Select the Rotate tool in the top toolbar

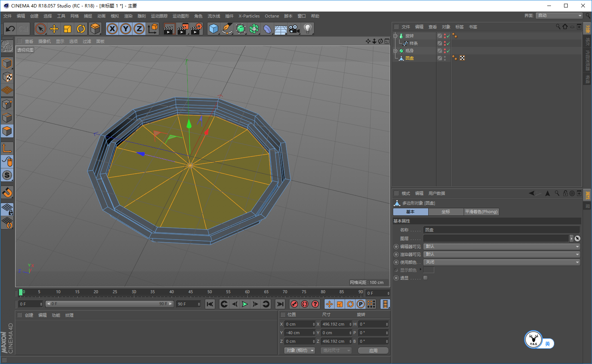pyautogui.click(x=81, y=29)
